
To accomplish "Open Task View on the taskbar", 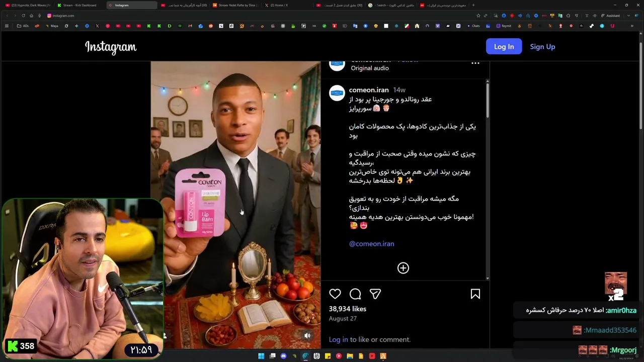I will click(x=272, y=356).
